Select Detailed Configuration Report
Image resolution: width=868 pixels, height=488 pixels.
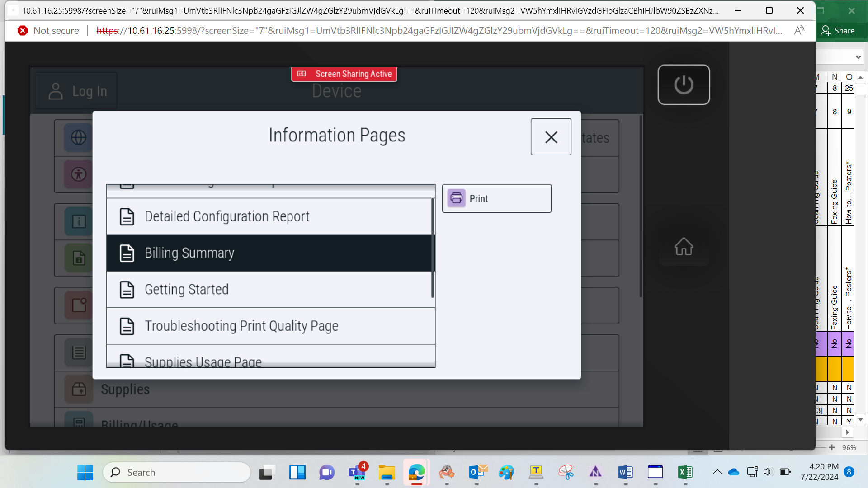[269, 216]
